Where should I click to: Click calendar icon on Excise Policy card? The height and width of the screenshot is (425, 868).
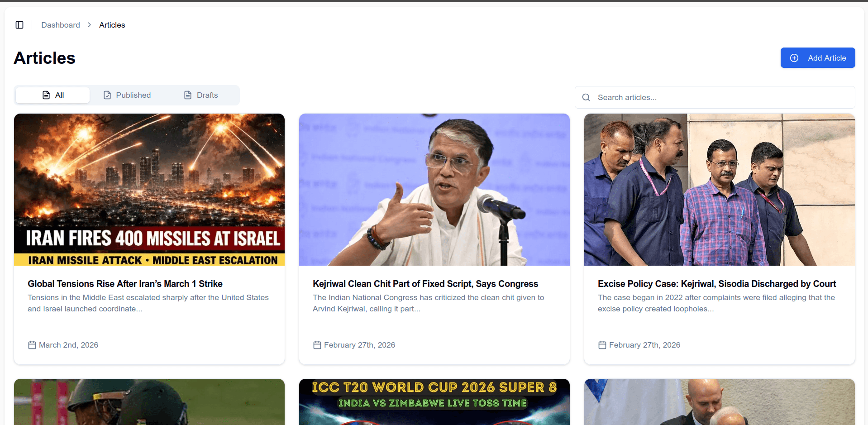(602, 345)
